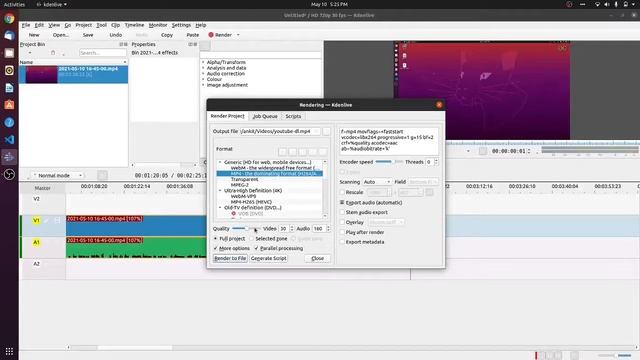
Task: Click network icon in top bar
Action: coord(597,4)
